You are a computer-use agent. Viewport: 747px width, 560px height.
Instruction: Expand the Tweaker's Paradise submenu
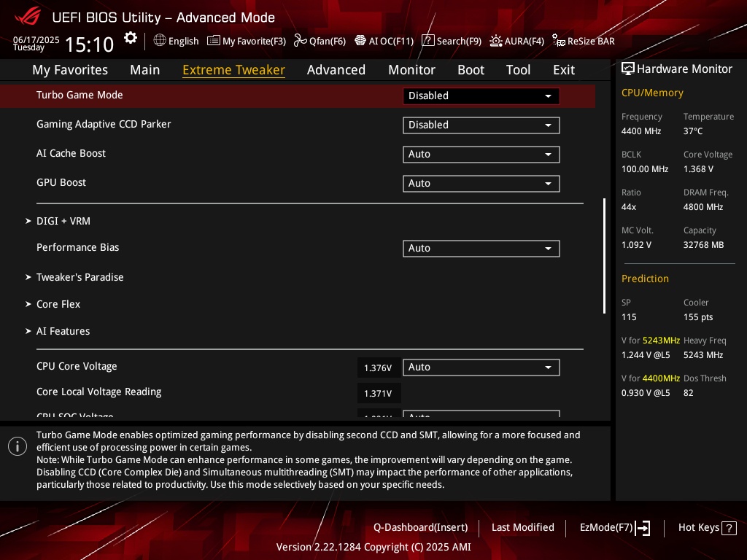[74, 277]
